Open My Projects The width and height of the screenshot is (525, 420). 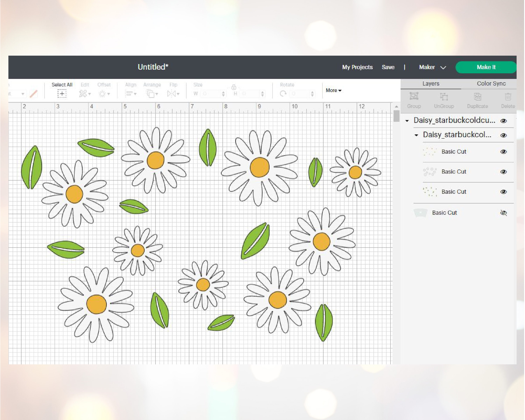(x=357, y=67)
